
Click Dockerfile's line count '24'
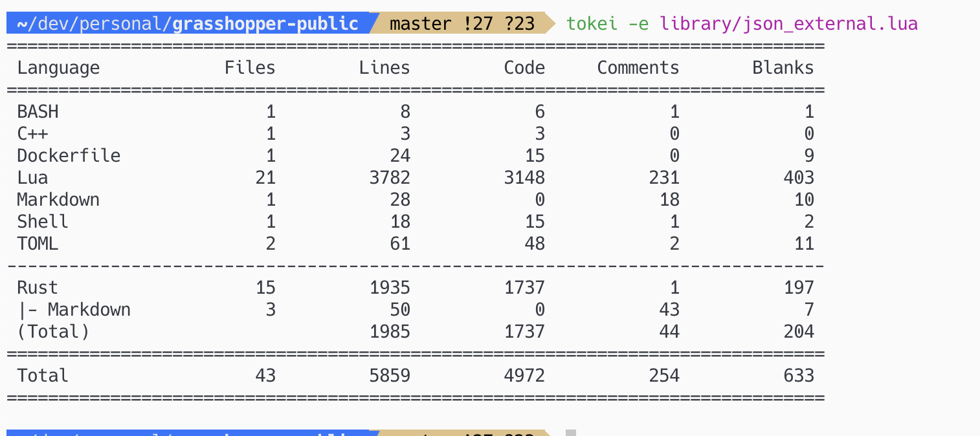pos(400,156)
